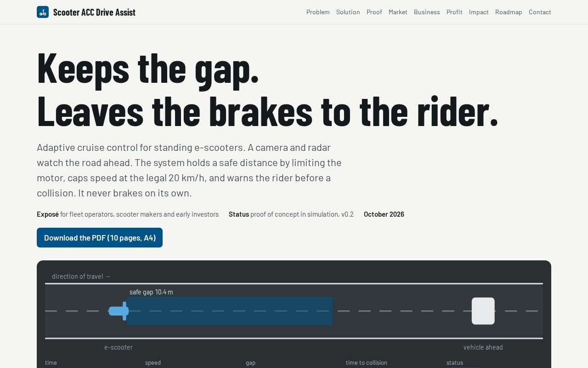Click the blue e-scooter marker in simulation
Viewport: 588px width, 368px height.
point(119,311)
